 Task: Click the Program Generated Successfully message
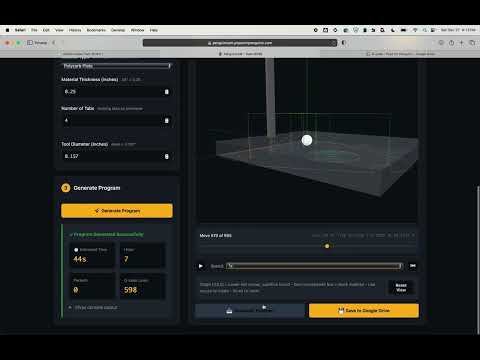pyautogui.click(x=107, y=234)
